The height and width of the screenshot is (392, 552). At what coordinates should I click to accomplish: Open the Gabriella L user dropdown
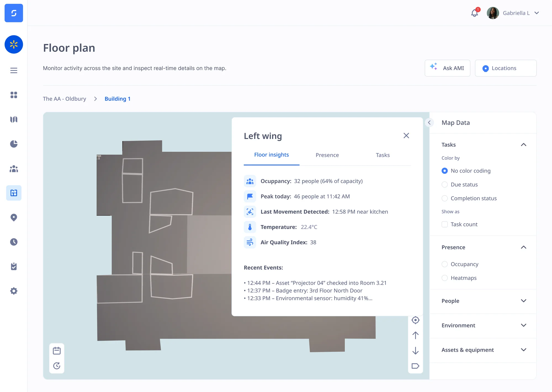(x=537, y=13)
